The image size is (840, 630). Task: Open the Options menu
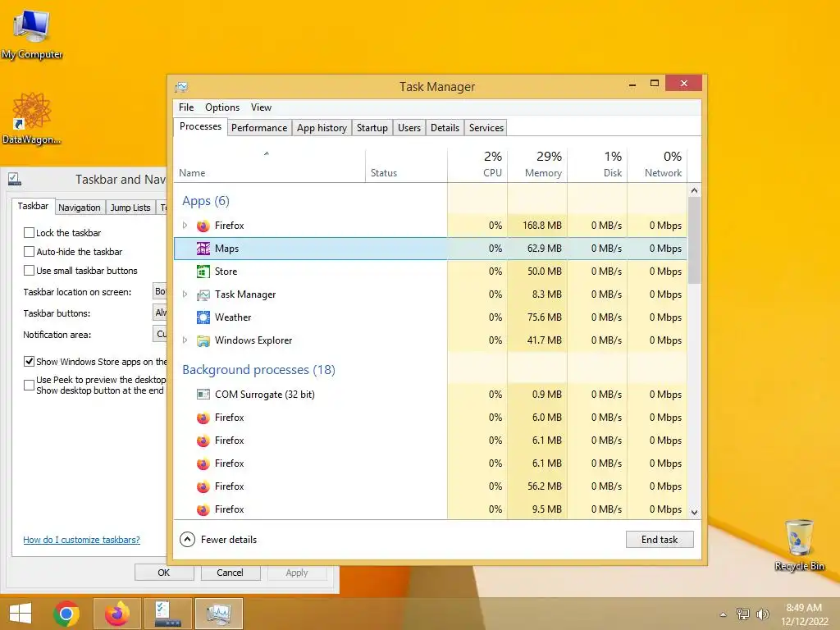pos(221,107)
